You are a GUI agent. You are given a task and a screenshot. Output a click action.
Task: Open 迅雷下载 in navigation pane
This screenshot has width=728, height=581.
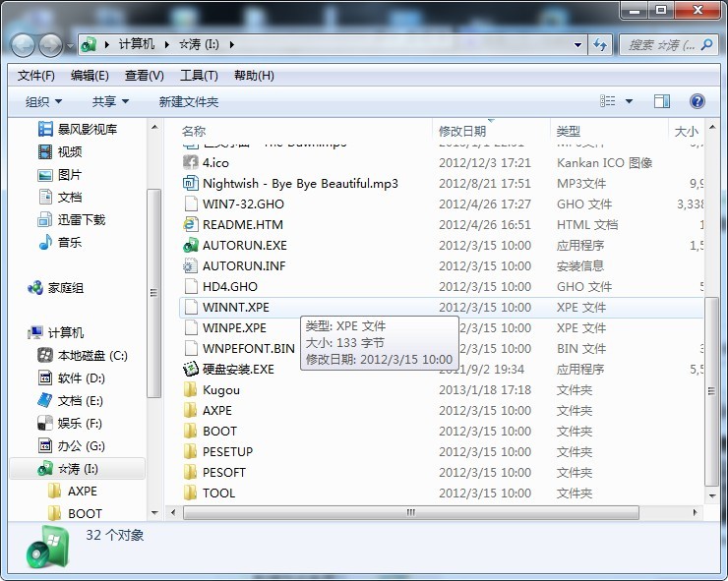[72, 219]
